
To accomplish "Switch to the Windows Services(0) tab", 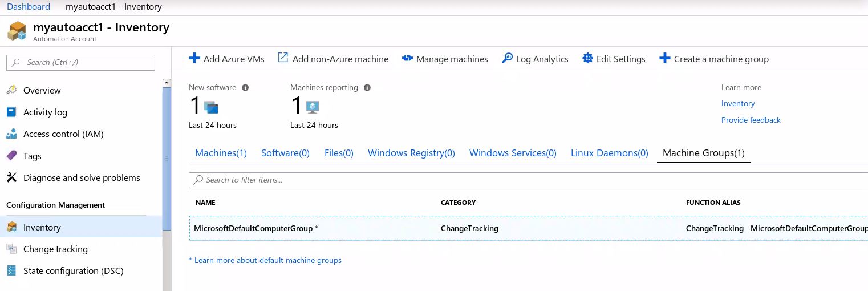I will tap(512, 153).
